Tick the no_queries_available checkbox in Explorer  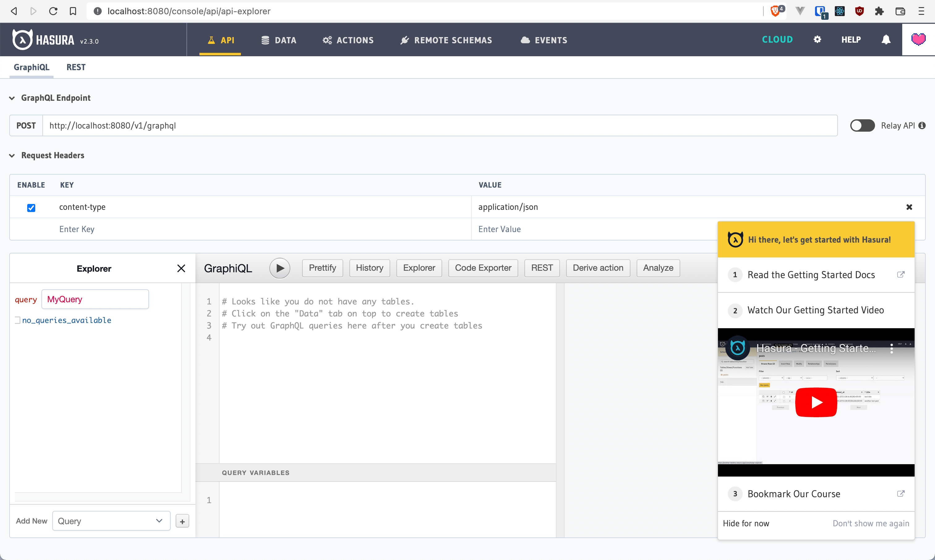(x=17, y=320)
